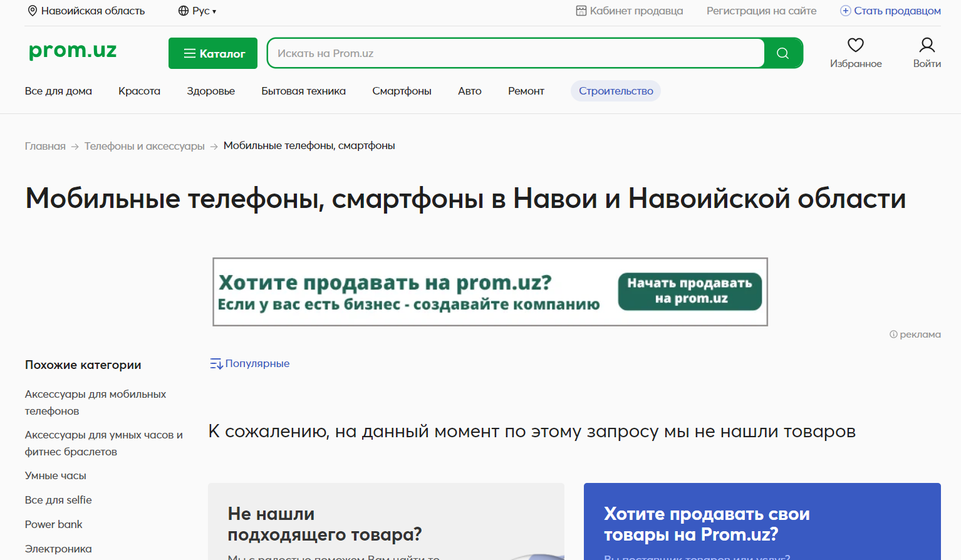Viewport: 961px width, 560px height.
Task: Click the plus icon beside Стать продавцом
Action: (846, 11)
